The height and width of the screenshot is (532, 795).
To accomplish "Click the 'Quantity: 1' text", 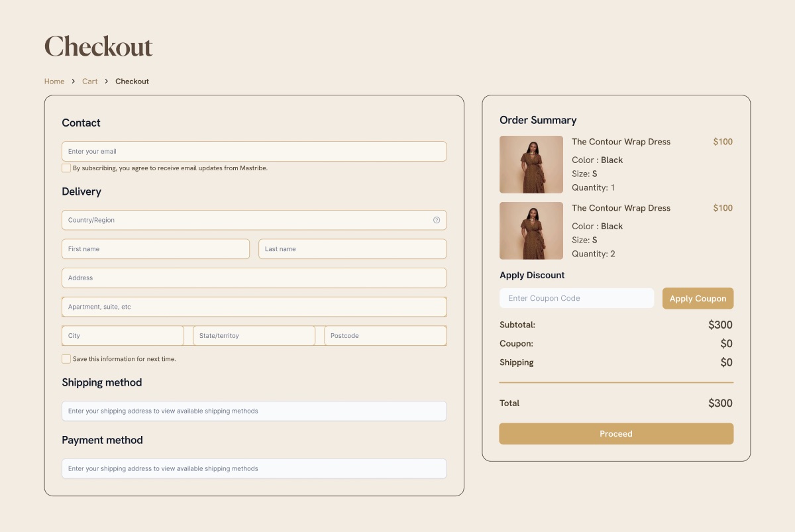I will (593, 187).
